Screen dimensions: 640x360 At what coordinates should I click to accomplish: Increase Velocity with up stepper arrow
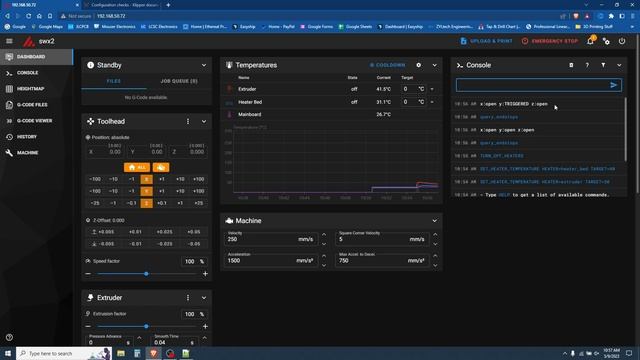(324, 235)
